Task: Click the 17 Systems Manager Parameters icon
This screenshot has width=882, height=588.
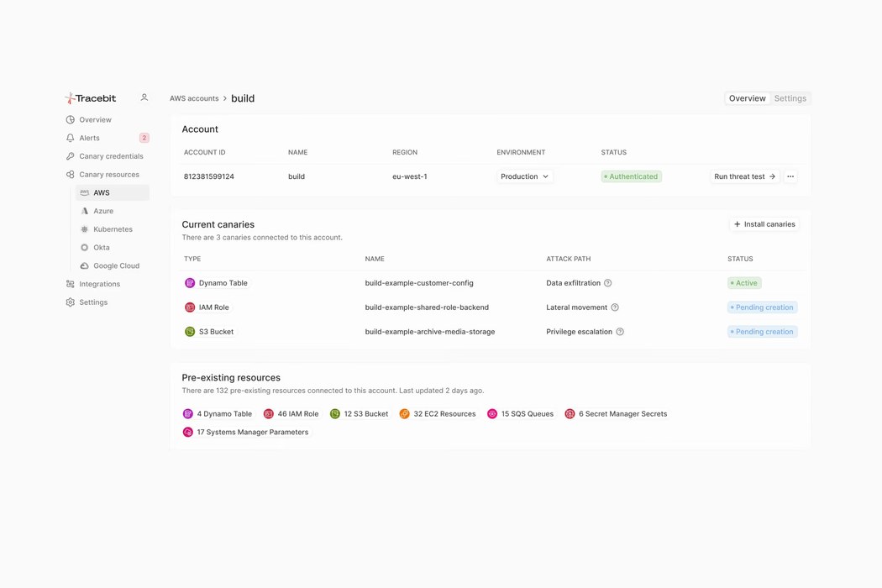Action: point(188,432)
